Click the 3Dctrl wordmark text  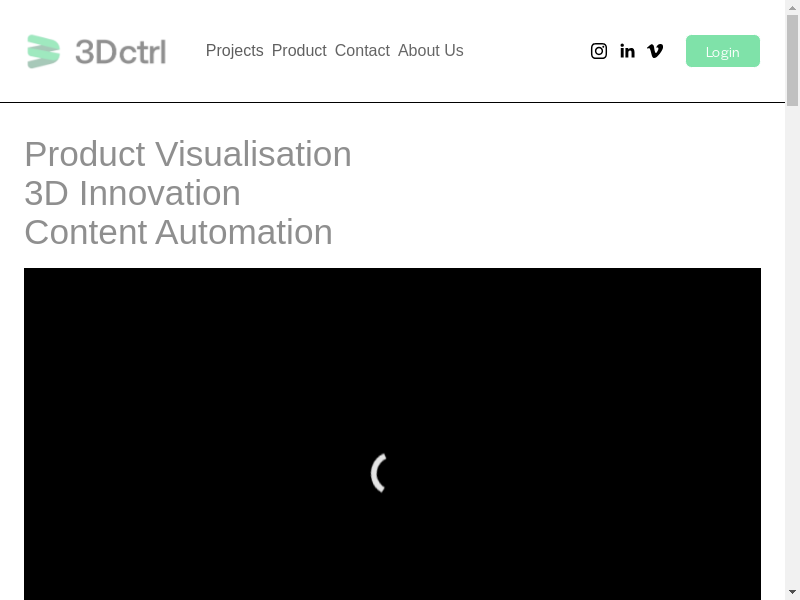tap(120, 51)
